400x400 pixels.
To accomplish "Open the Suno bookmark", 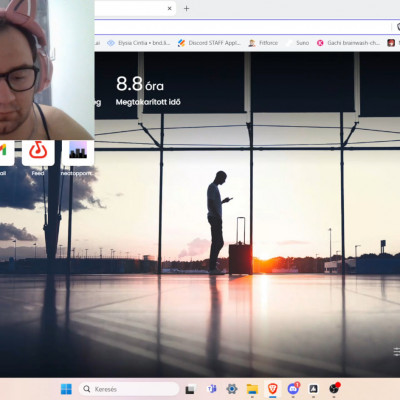I will [x=298, y=43].
